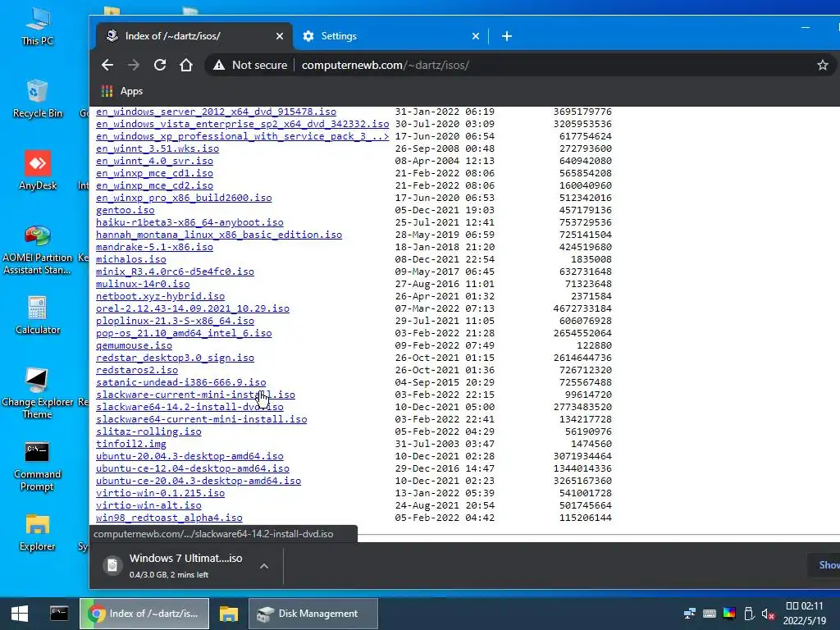Open win98_redtoast_alpha4.iso link
840x630 pixels.
(169, 518)
